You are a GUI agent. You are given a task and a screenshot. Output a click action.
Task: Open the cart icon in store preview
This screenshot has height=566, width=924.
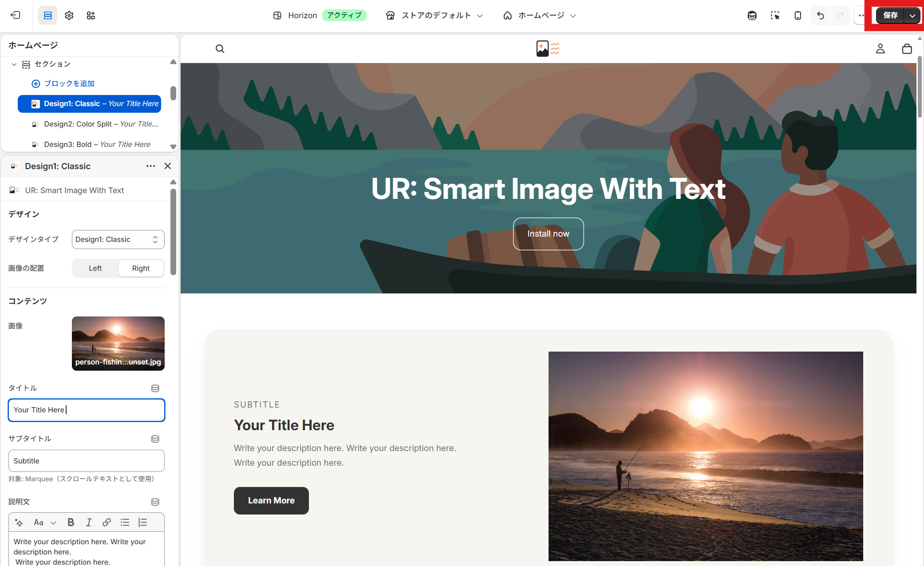(x=907, y=49)
